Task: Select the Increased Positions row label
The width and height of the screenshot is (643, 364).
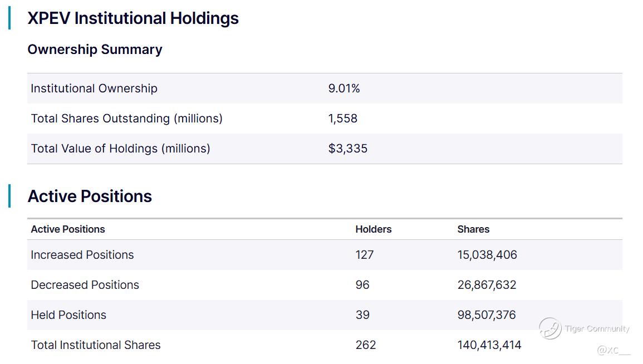Action: click(x=82, y=255)
